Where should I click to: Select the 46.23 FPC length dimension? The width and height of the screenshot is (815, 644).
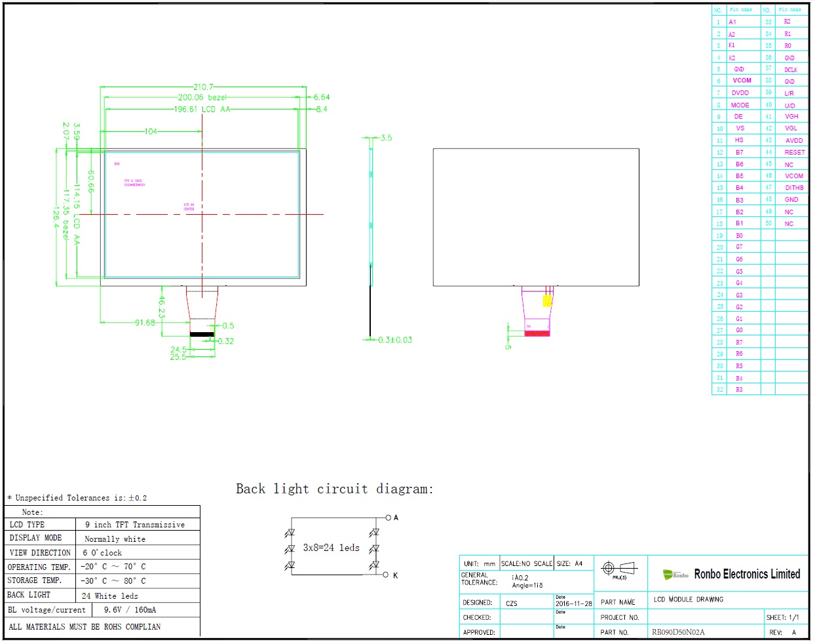161,307
